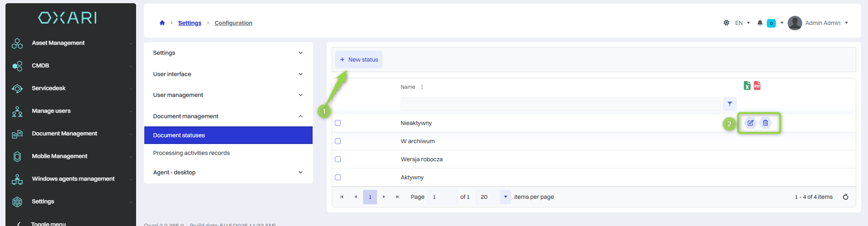Follow the Settings breadcrumb link
Image resolution: width=868 pixels, height=226 pixels.
click(x=190, y=23)
